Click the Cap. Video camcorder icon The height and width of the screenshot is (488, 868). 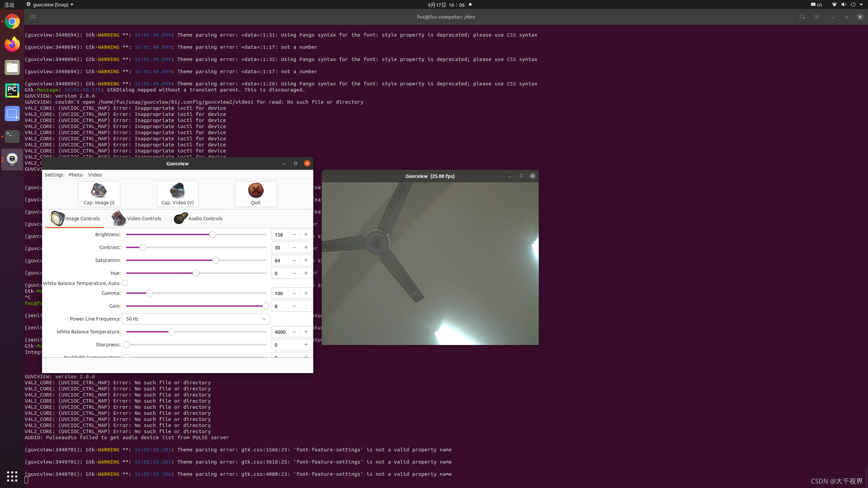tap(177, 190)
